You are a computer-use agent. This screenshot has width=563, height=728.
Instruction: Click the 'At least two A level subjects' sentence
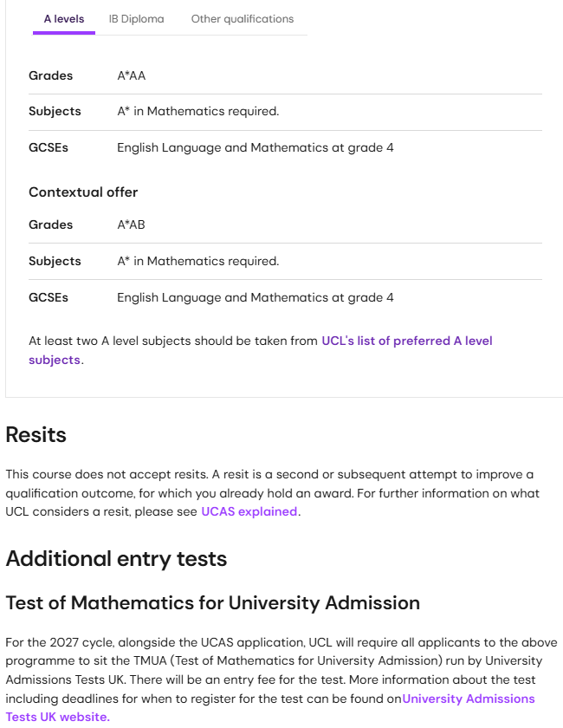173,341
